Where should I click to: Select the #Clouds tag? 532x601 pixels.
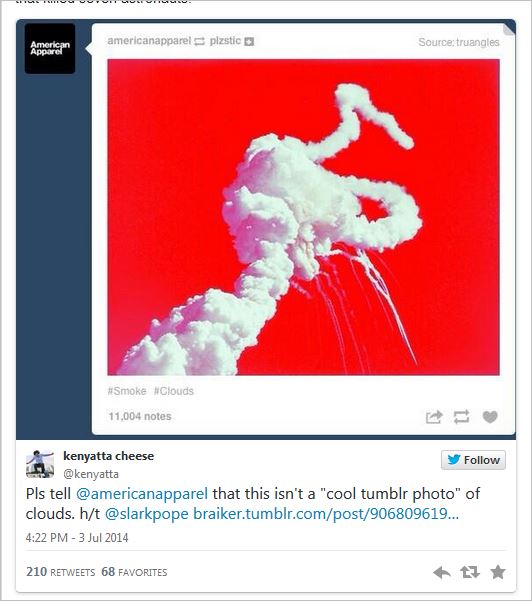click(174, 391)
